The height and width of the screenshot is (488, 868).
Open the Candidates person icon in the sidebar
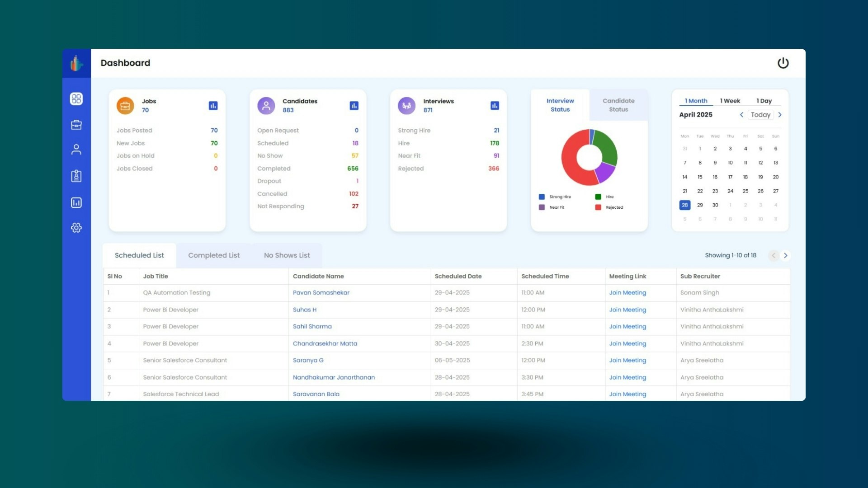(76, 150)
